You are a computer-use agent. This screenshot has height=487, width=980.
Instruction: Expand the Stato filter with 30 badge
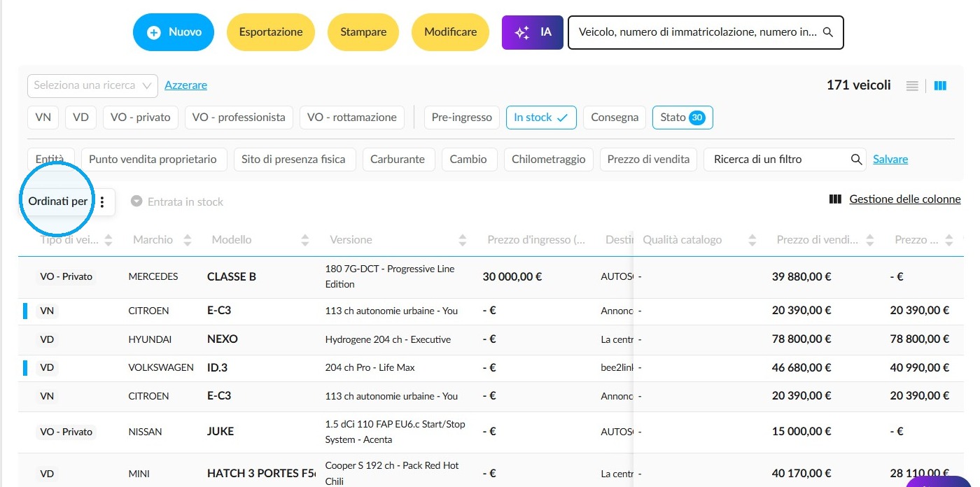point(682,118)
